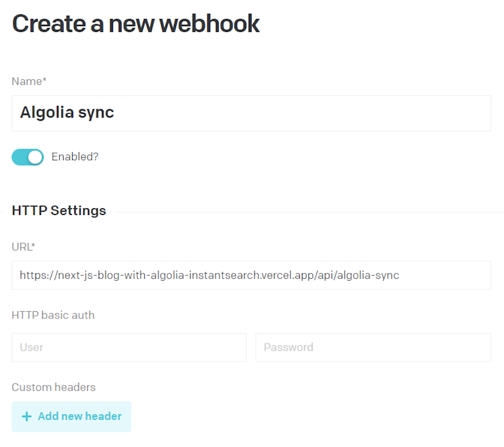Click the Enabled? label text
The height and width of the screenshot is (447, 504).
[74, 157]
